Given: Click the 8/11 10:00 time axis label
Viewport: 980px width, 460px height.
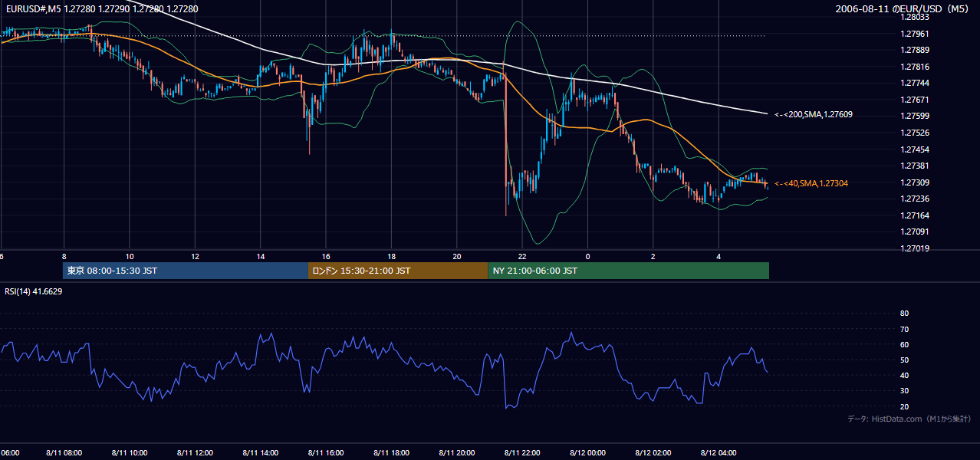Looking at the screenshot, I should 130,453.
